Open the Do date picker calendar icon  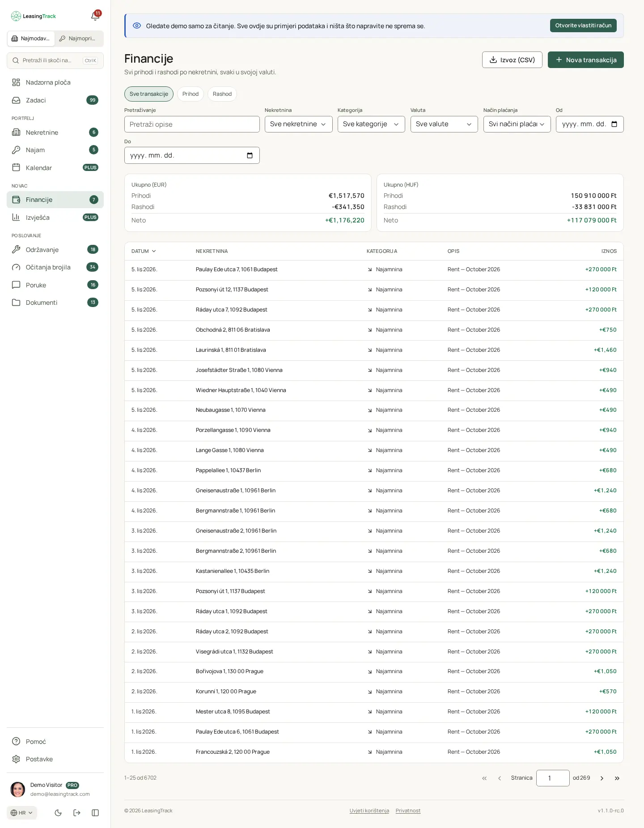pyautogui.click(x=250, y=155)
